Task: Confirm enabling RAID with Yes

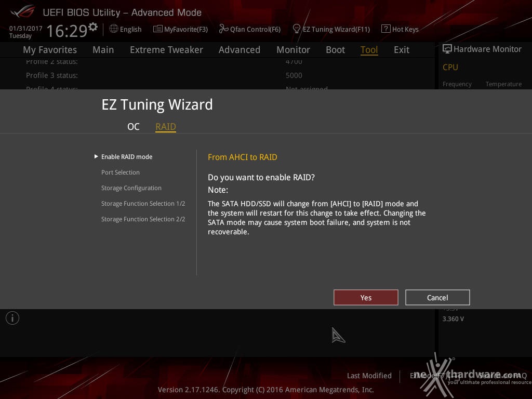Action: click(x=366, y=298)
